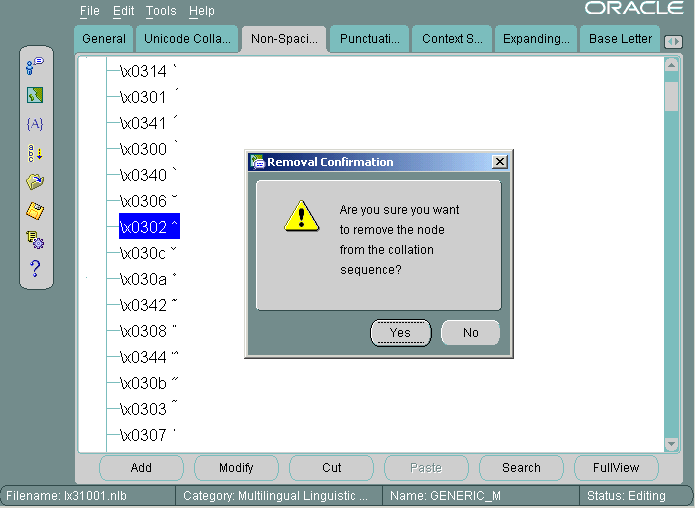Click the tab scroll arrows button
Image resolution: width=695 pixels, height=508 pixels.
point(673,41)
